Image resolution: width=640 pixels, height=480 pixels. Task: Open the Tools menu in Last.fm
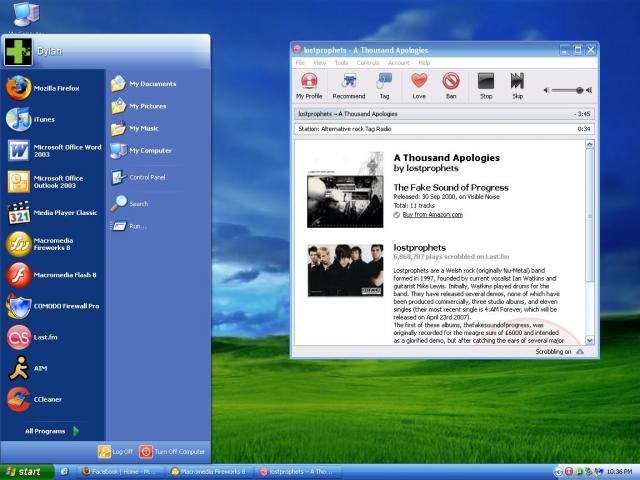341,63
